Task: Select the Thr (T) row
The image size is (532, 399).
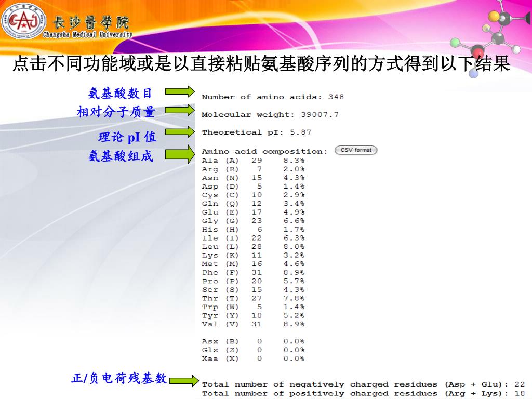Action: tap(253, 298)
